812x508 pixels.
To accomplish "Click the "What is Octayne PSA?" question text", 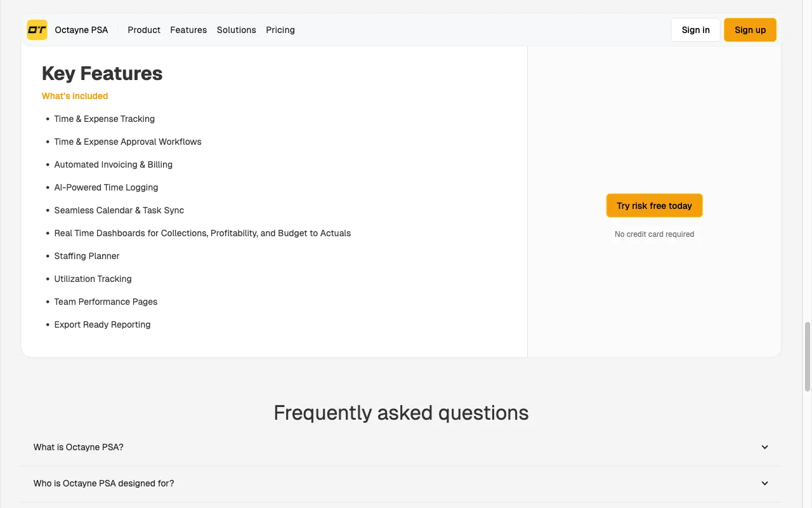I will pyautogui.click(x=79, y=447).
